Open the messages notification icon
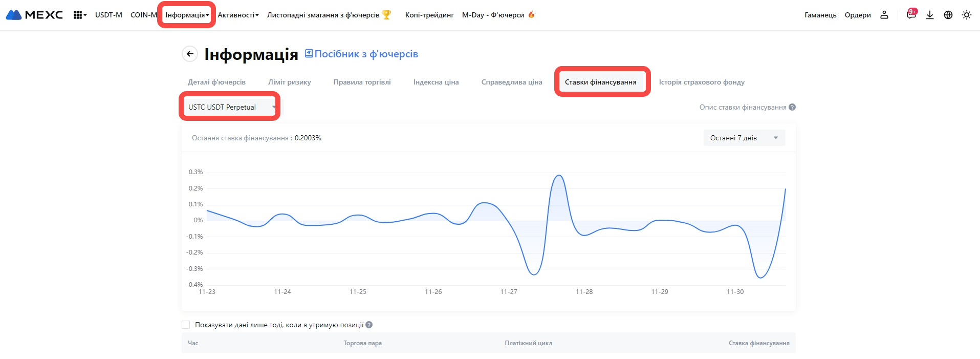The height and width of the screenshot is (359, 980). pyautogui.click(x=911, y=15)
